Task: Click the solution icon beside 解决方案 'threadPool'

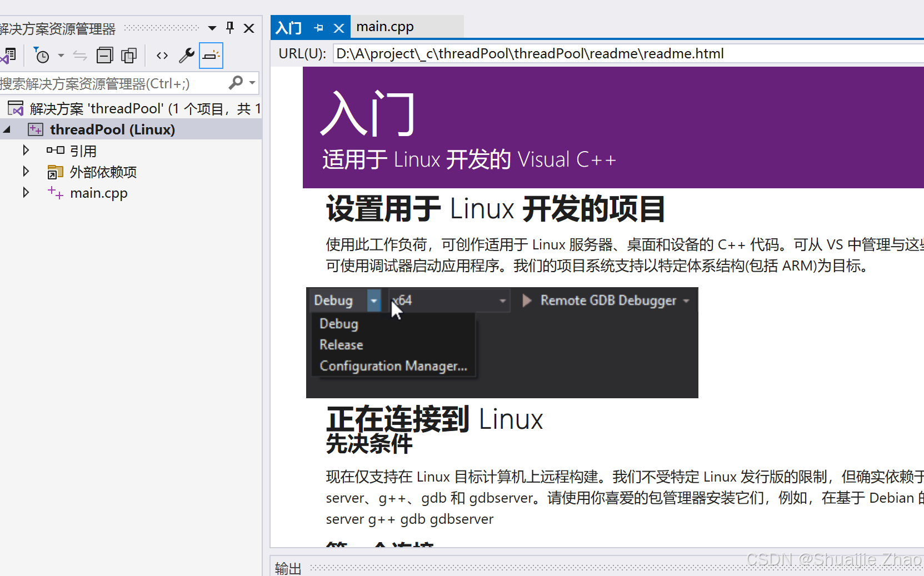Action: point(16,108)
